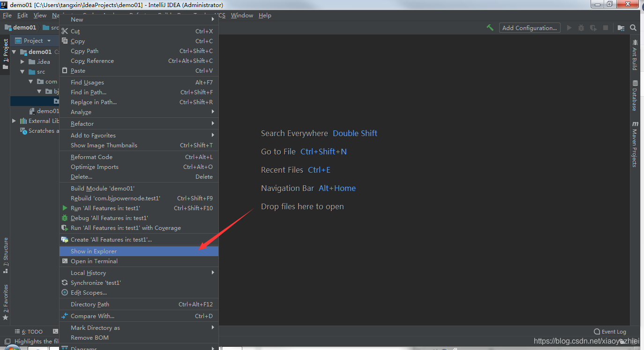Click the Debug bug icon in toolbar
Screen dimensions: 644x350
coord(581,28)
